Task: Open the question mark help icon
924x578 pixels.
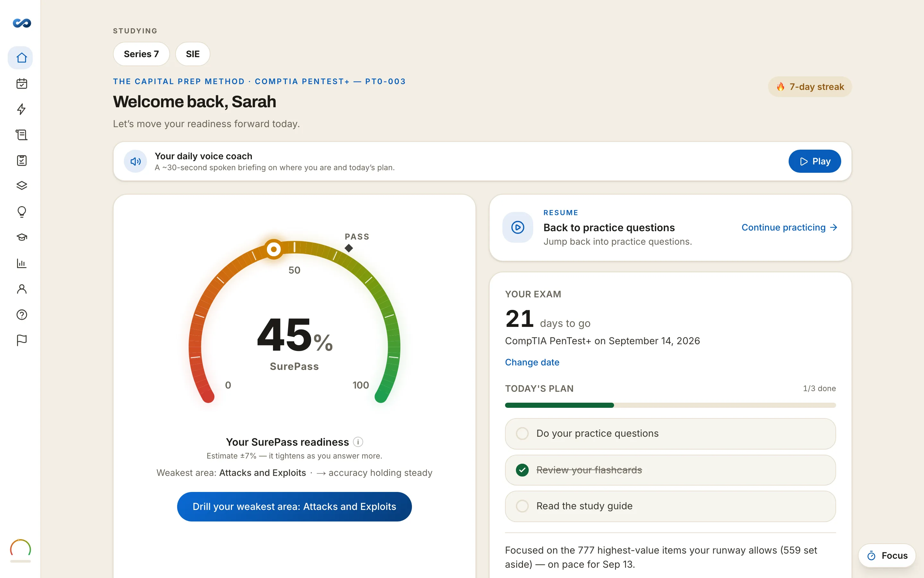Action: pos(21,314)
